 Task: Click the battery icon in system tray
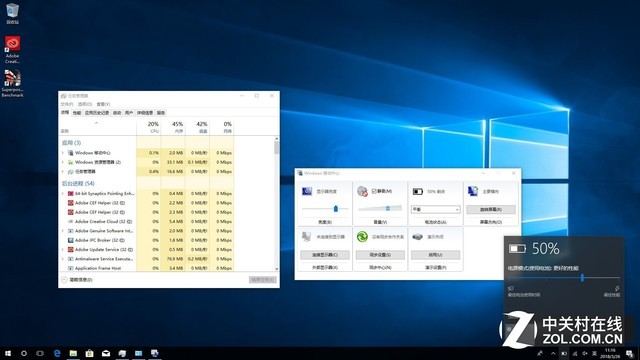click(564, 353)
